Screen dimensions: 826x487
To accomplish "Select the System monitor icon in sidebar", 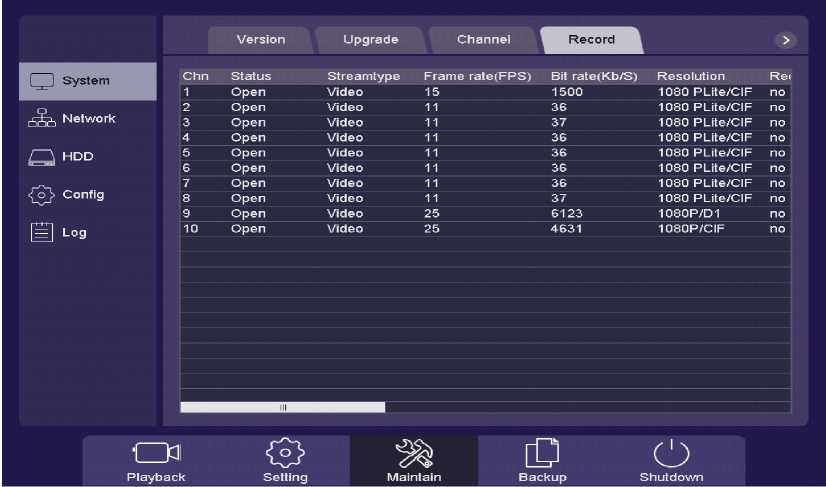I will [x=40, y=81].
